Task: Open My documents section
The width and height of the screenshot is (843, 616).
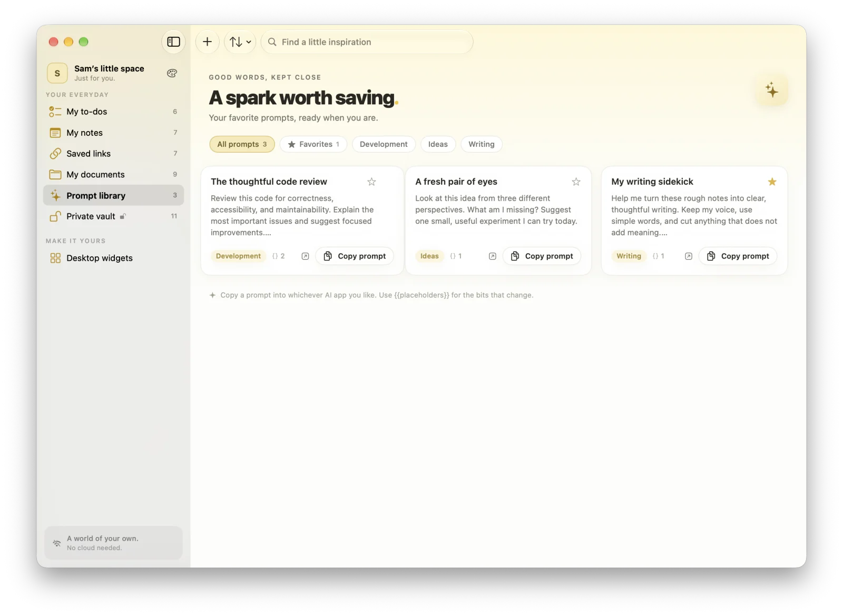Action: coord(114,174)
